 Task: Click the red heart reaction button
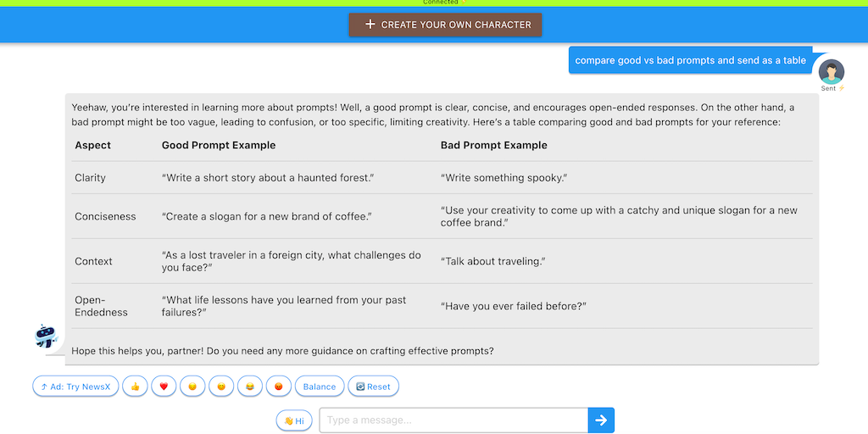tap(164, 387)
